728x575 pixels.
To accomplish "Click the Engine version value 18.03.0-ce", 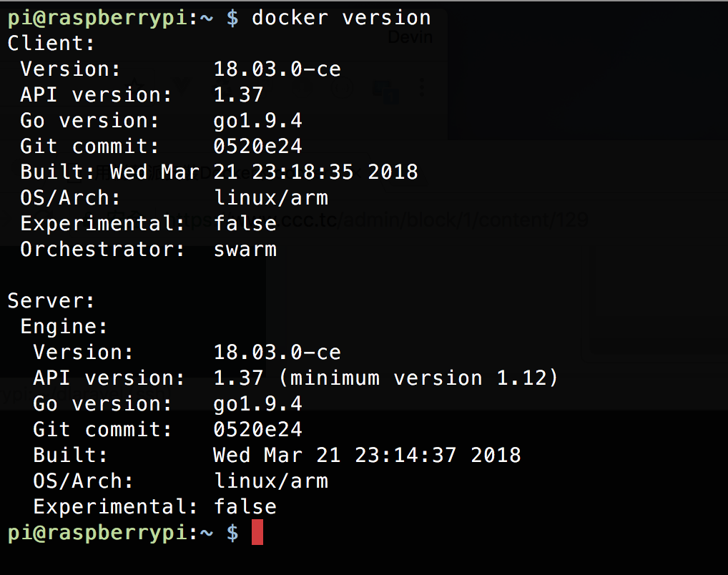I will click(277, 353).
